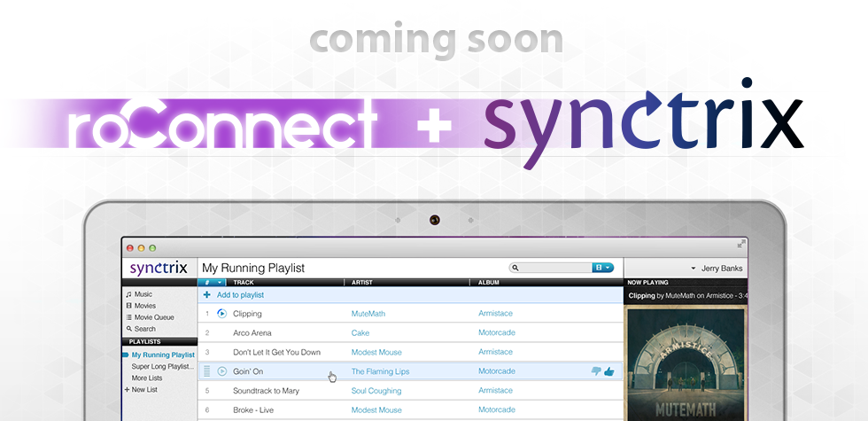
Task: Select Search in the sidebar
Action: pos(145,329)
